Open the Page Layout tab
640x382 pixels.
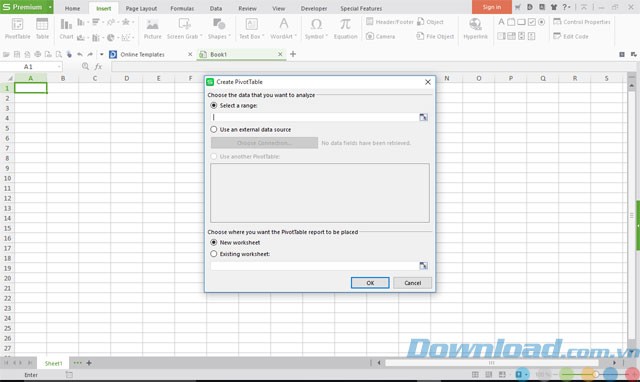coord(141,8)
